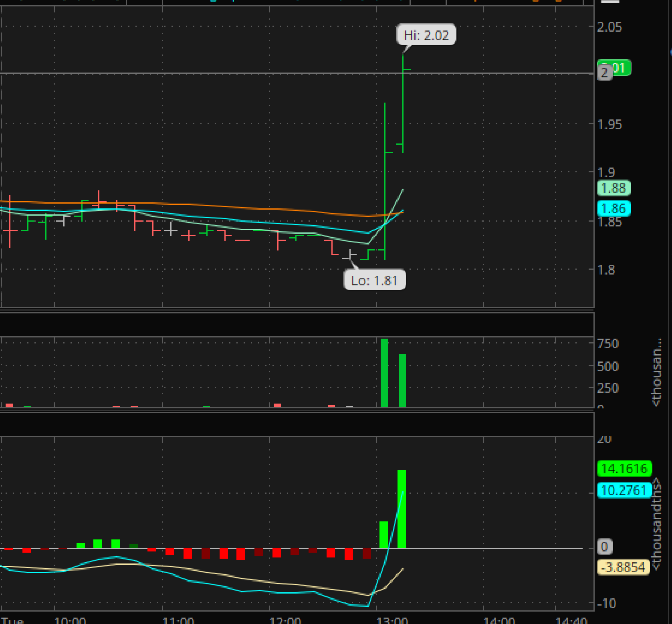Click the green 14.1616 histogram value label

[x=624, y=468]
